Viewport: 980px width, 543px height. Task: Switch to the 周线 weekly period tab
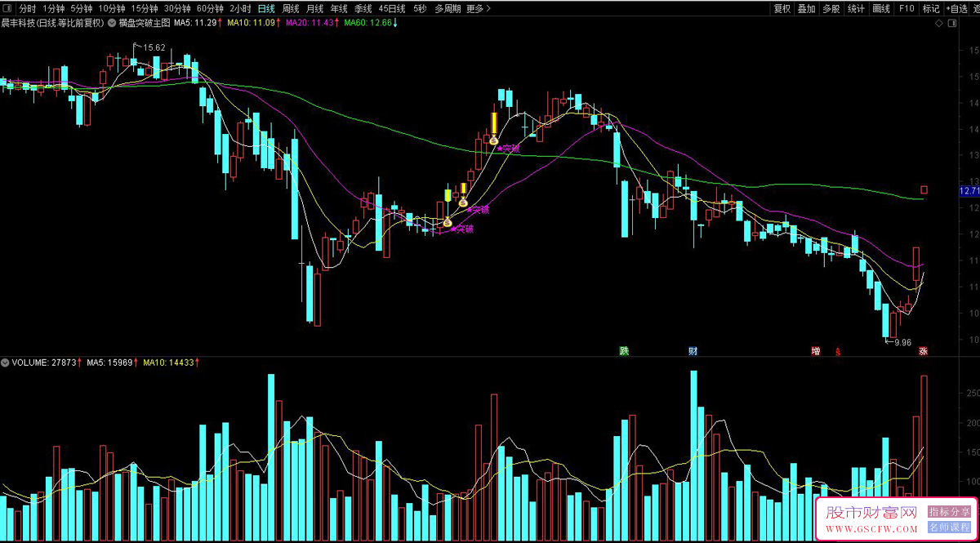point(291,8)
